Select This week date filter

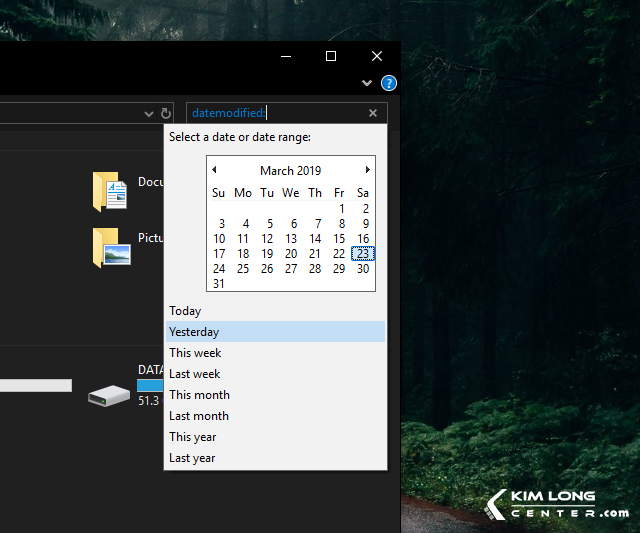(x=195, y=353)
